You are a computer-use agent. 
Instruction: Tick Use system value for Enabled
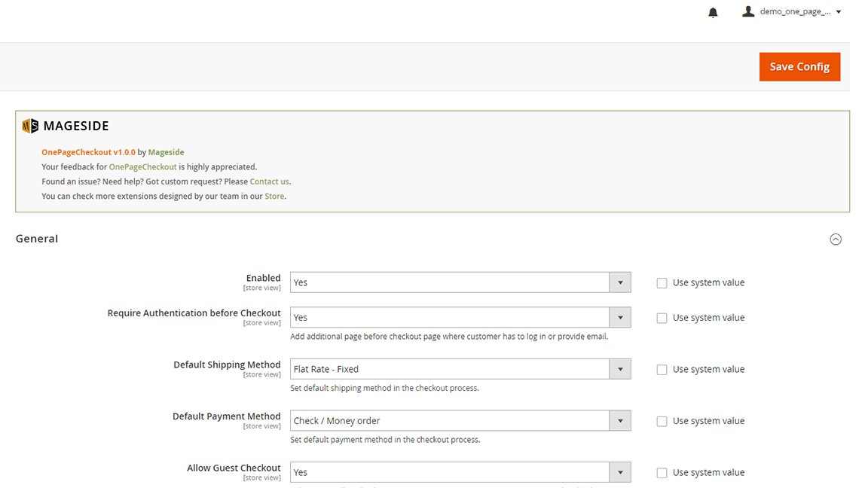coord(662,282)
